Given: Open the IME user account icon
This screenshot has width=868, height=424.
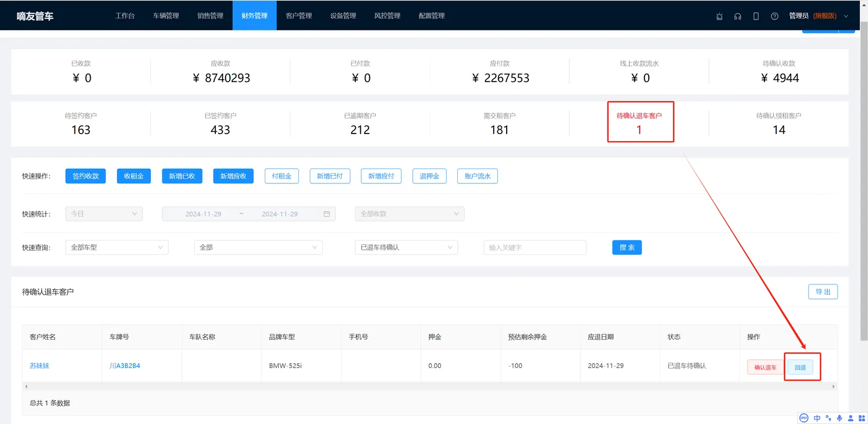Looking at the screenshot, I should (851, 418).
